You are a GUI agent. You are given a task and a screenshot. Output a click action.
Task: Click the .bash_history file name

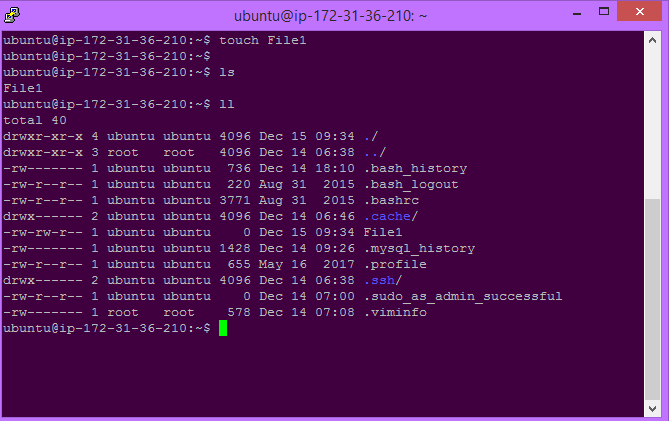click(416, 168)
